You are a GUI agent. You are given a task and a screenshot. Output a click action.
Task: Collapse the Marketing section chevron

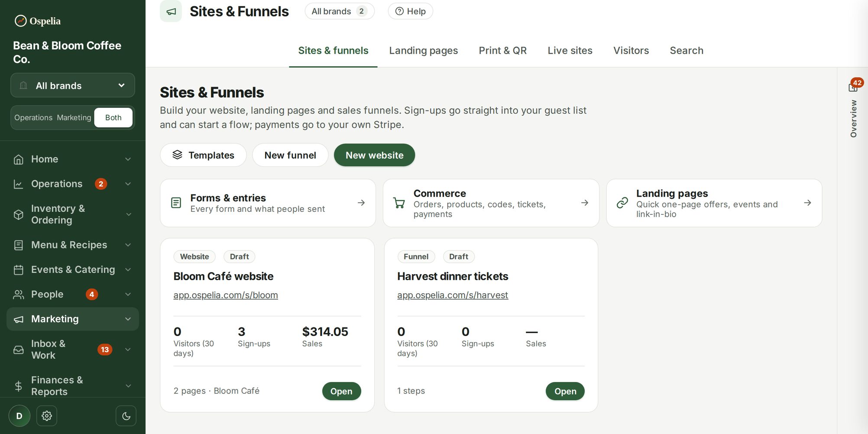(128, 319)
